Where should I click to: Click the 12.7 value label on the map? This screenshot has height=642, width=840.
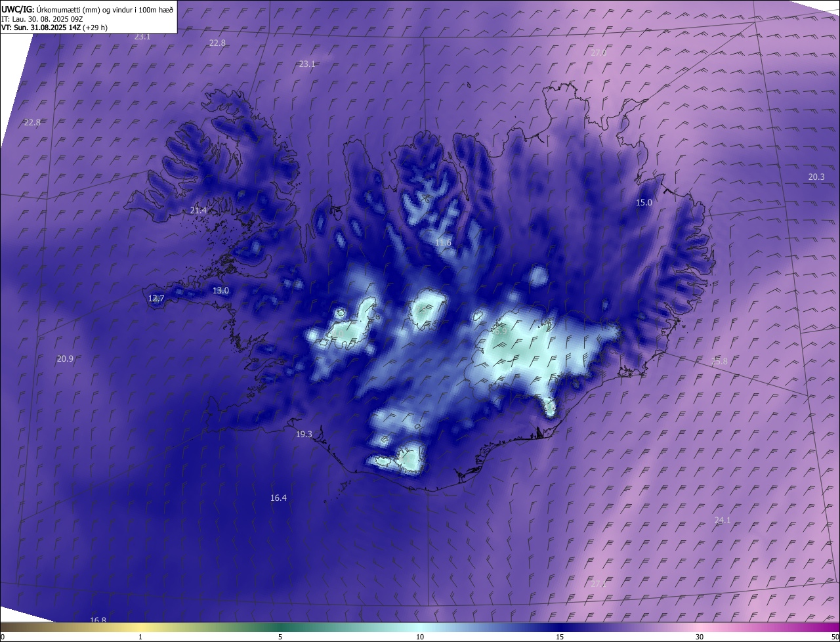coord(156,299)
